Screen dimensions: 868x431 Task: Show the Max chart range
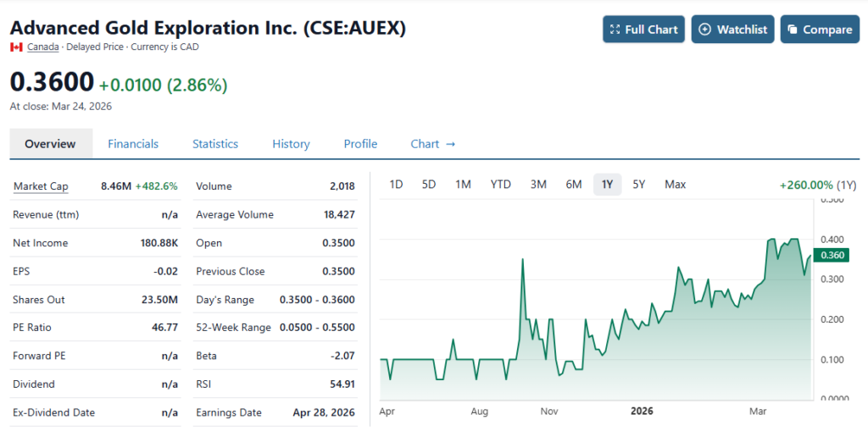click(676, 185)
